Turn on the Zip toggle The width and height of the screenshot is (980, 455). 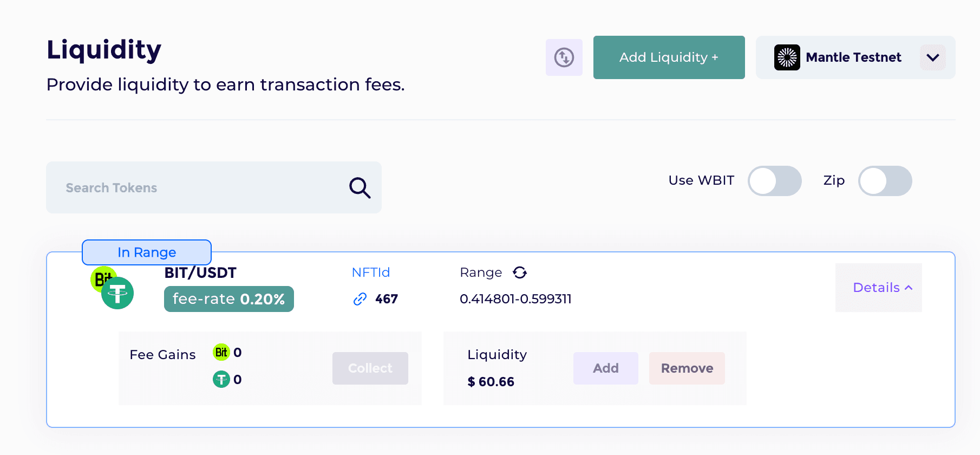(885, 181)
